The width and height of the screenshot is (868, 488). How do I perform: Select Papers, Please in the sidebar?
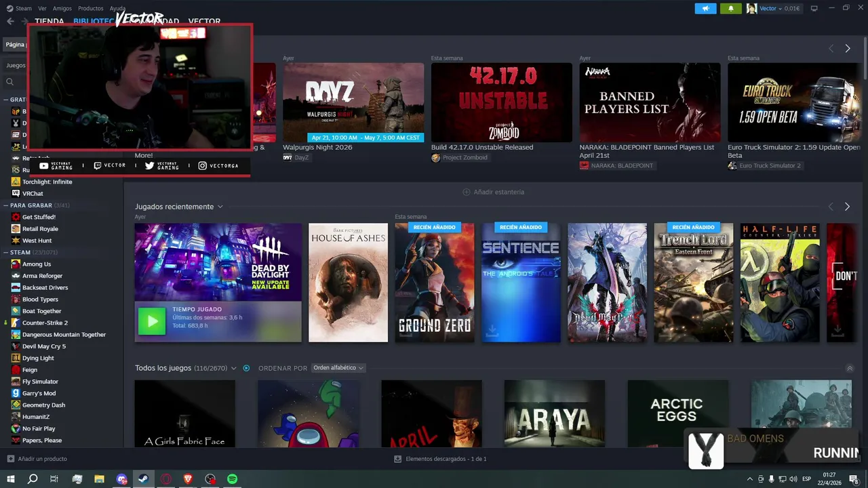tap(42, 440)
